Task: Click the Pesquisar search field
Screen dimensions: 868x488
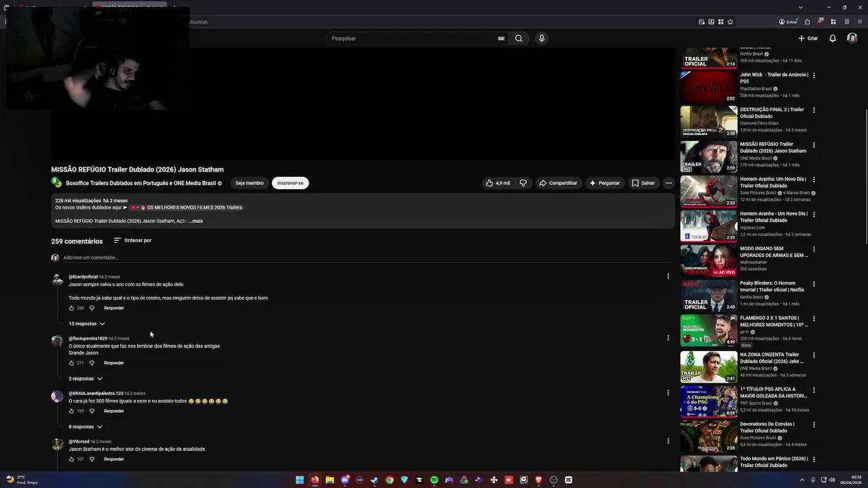Action: click(412, 39)
